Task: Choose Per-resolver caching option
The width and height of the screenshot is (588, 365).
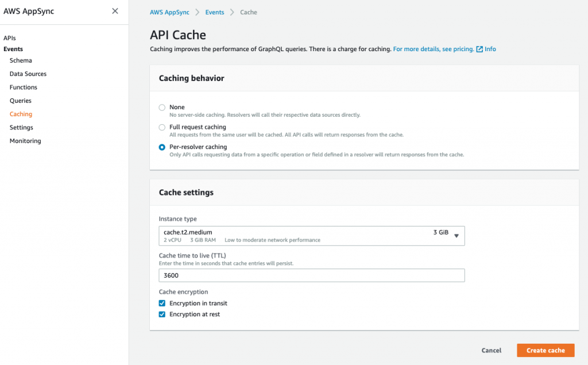Action: (162, 147)
